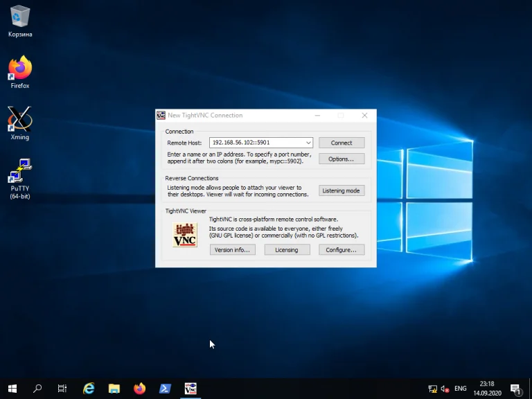The height and width of the screenshot is (399, 532).
Task: Launch Internet Explorer from the taskbar
Action: click(89, 389)
